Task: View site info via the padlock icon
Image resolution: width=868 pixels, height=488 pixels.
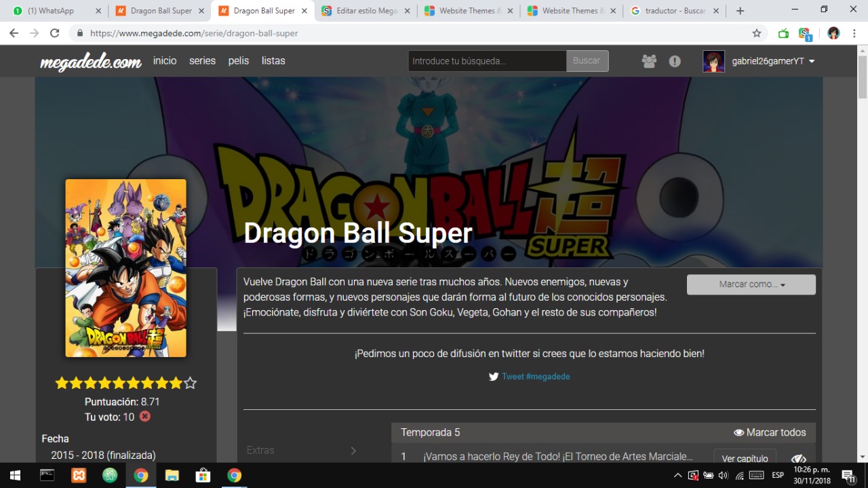Action: pyautogui.click(x=80, y=33)
